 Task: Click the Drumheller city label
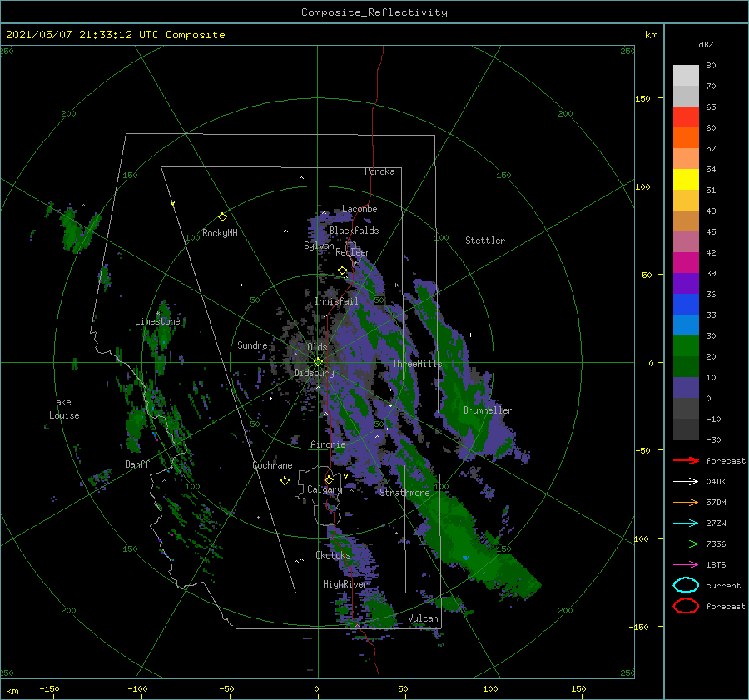[x=488, y=410]
